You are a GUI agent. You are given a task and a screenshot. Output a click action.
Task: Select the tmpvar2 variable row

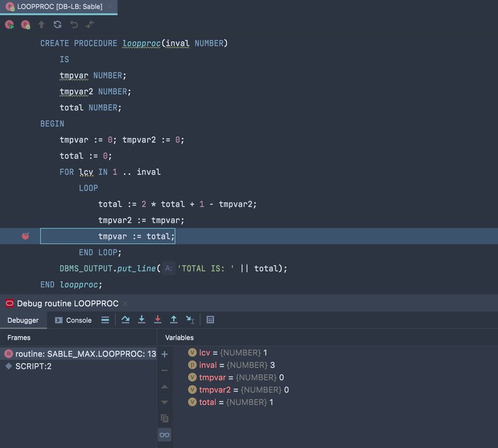[238, 390]
